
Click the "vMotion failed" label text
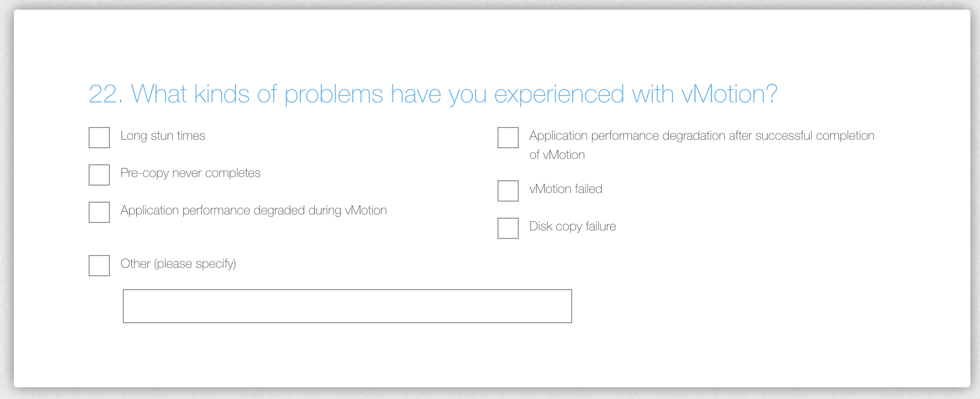tap(566, 189)
